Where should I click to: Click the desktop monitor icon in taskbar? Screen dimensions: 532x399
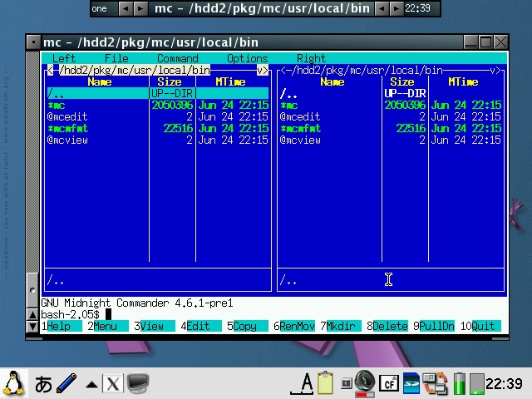[137, 383]
